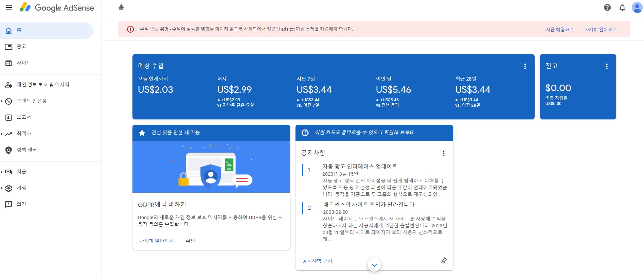Open the 공지사항 three-dot menu
The height and width of the screenshot is (277, 644).
tap(444, 153)
